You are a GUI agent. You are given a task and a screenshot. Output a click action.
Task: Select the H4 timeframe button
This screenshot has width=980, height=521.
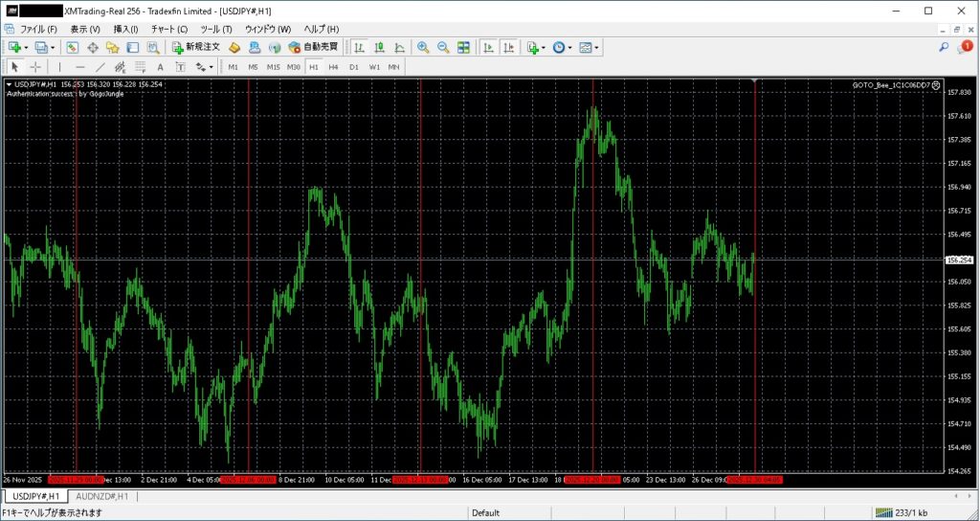[333, 67]
